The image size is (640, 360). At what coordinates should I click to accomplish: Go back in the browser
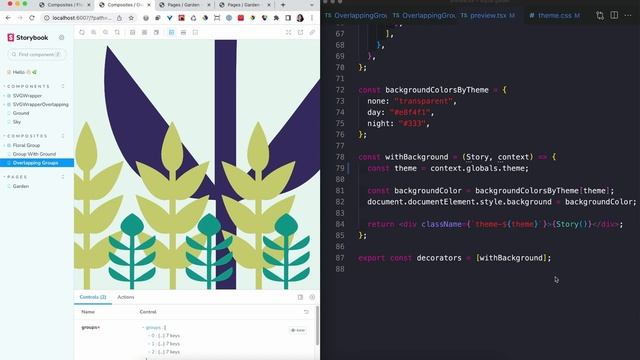pyautogui.click(x=8, y=18)
